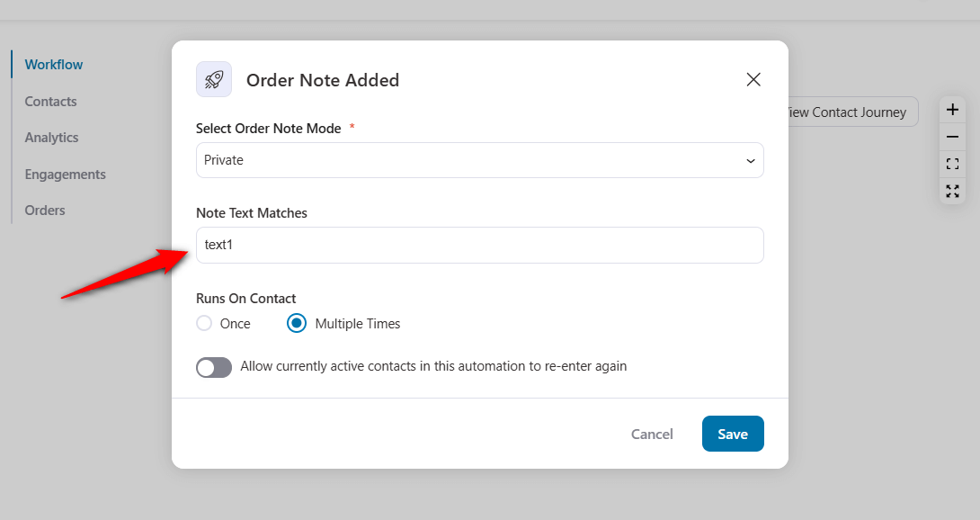Zoom out with the minus icon
This screenshot has height=520, width=980.
pos(952,137)
